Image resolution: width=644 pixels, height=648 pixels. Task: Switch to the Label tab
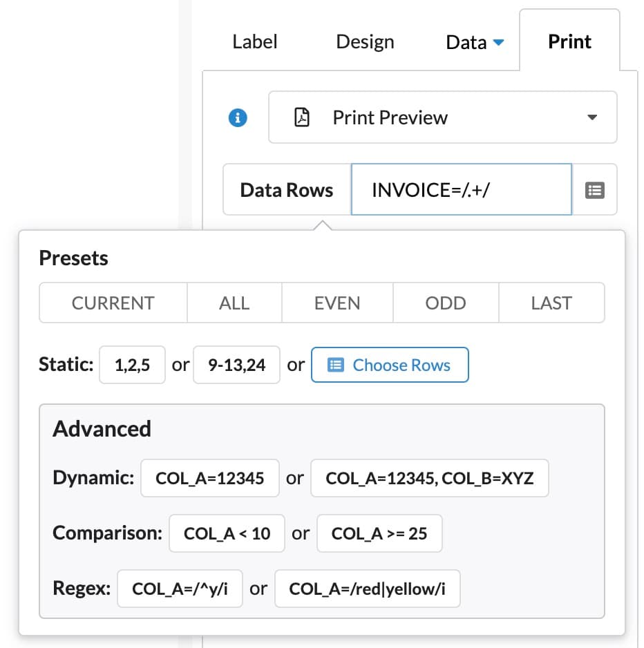point(254,41)
